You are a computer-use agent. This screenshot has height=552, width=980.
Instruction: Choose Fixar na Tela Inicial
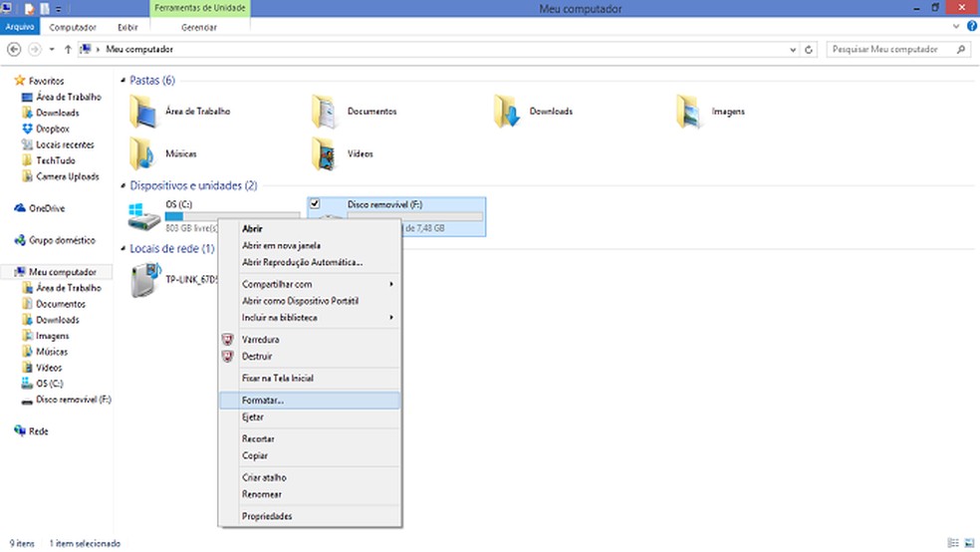tap(310, 379)
